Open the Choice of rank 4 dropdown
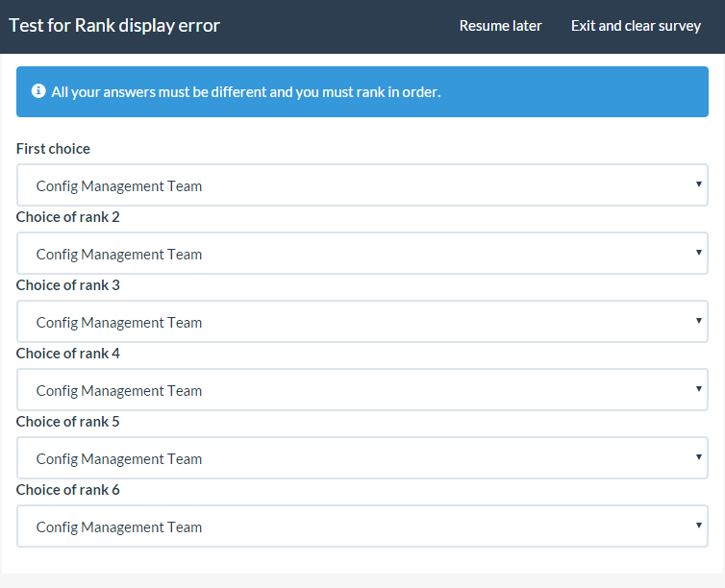 362,390
